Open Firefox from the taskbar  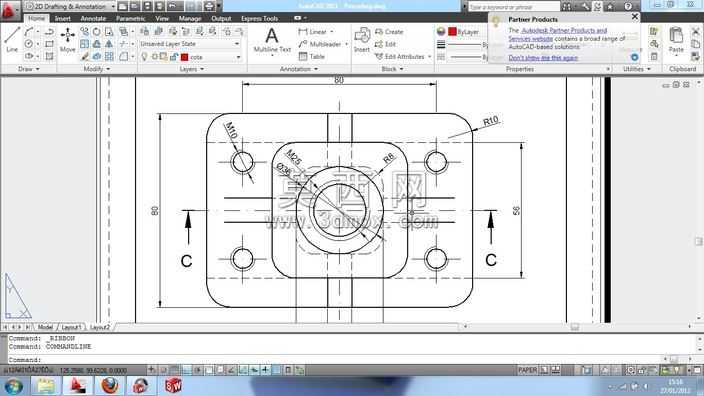[110, 385]
